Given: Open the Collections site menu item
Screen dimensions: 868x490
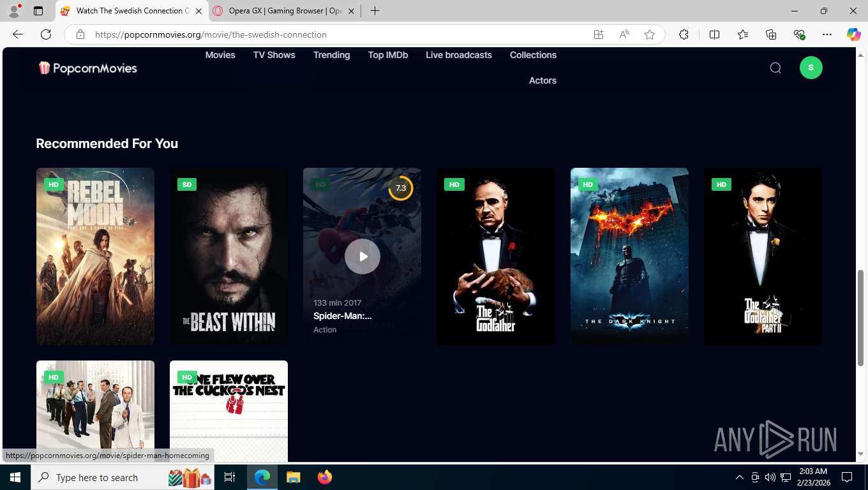Looking at the screenshot, I should pos(533,55).
